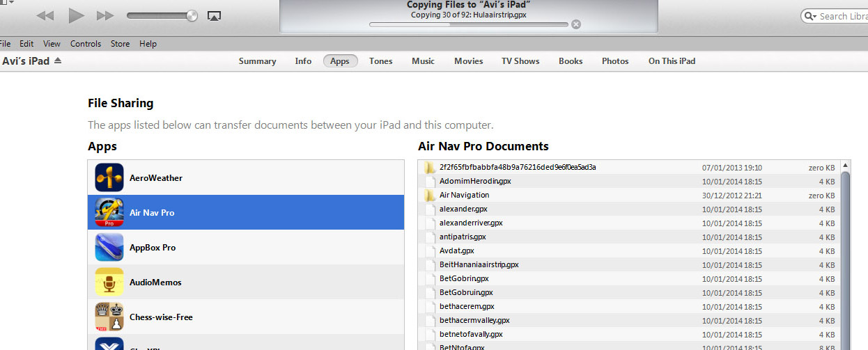Select the Chess-wise-Free app icon
Screen dimensions: 868x350
click(109, 317)
